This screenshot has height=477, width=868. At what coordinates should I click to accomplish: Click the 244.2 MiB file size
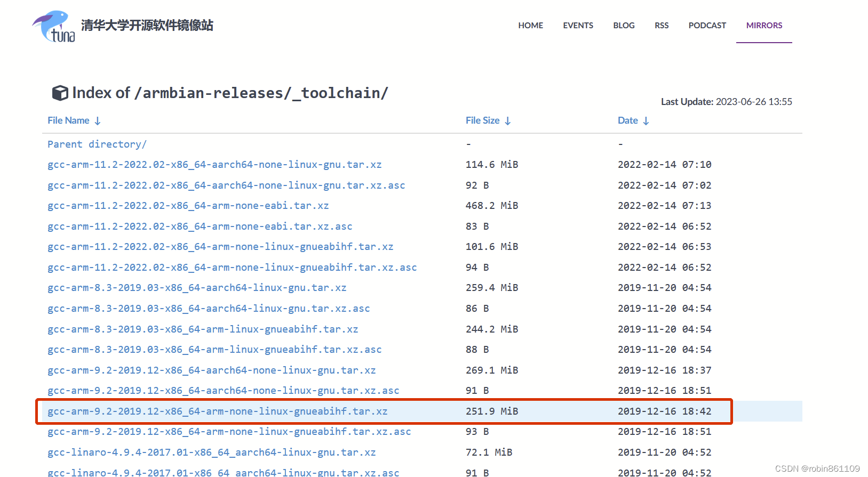point(492,329)
